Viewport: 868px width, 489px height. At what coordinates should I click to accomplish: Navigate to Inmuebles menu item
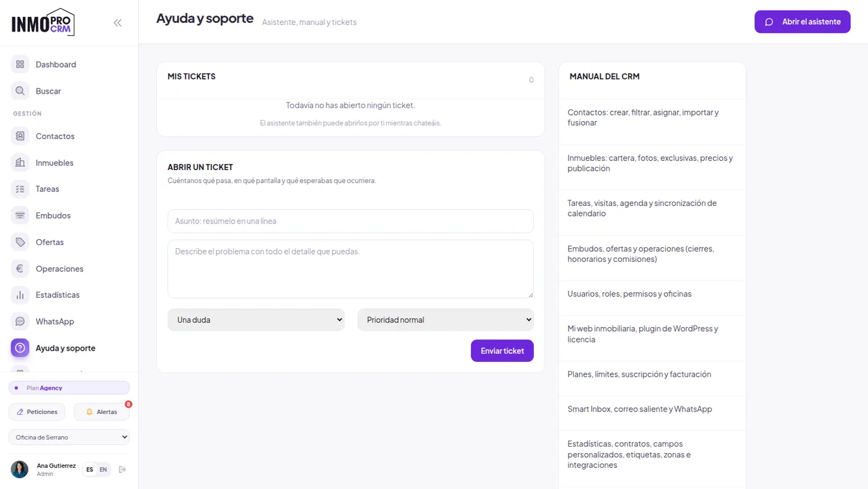(55, 163)
